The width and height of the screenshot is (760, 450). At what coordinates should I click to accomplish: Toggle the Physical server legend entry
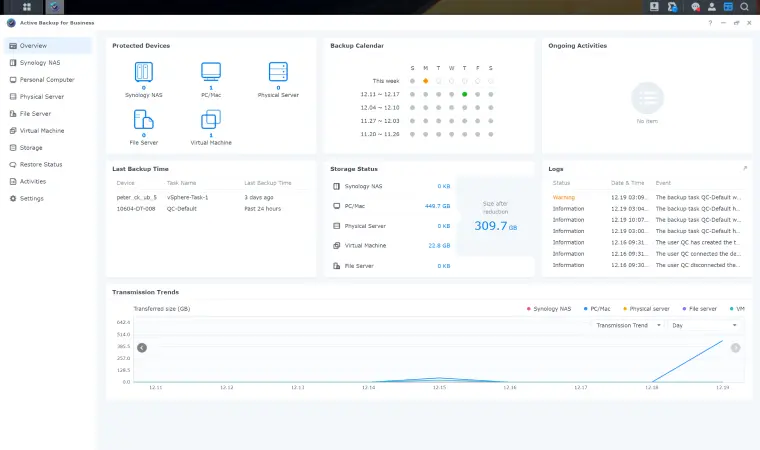[x=646, y=309]
